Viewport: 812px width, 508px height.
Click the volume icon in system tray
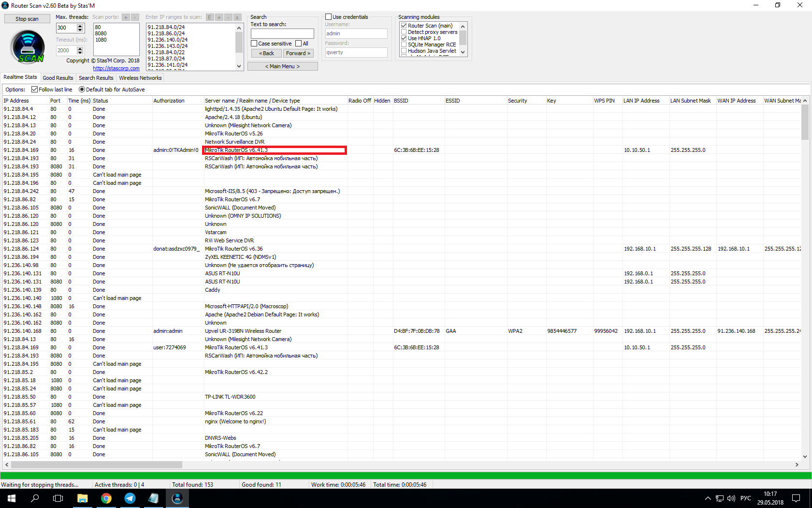(731, 498)
